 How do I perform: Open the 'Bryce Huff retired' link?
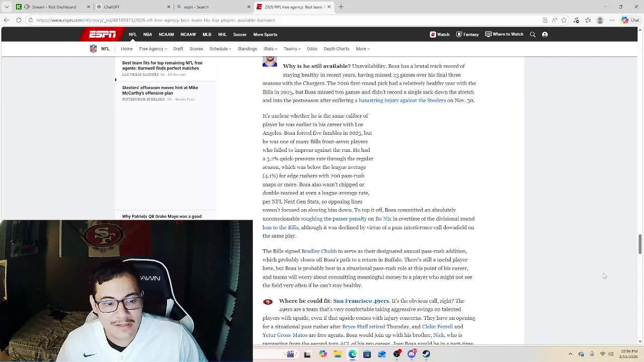[x=364, y=327]
